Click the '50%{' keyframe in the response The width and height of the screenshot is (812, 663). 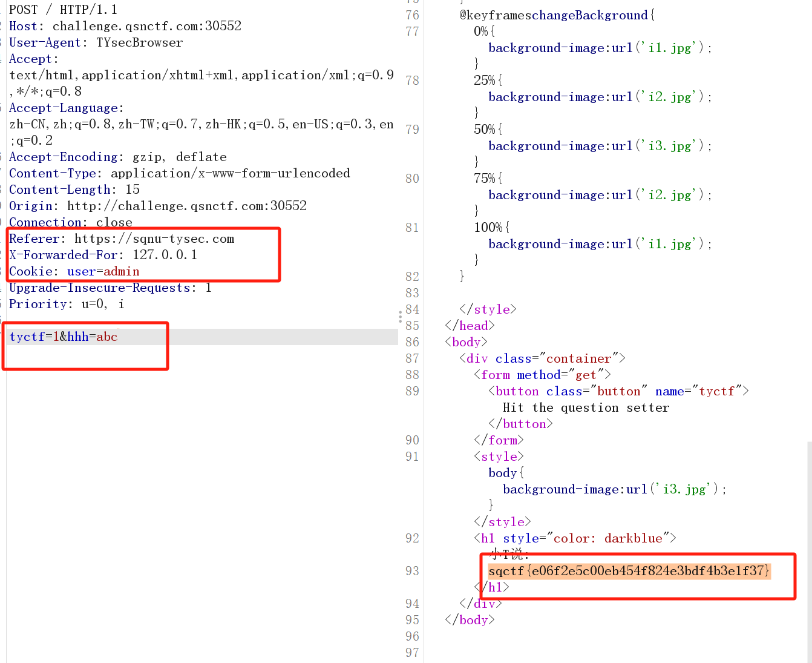488,130
